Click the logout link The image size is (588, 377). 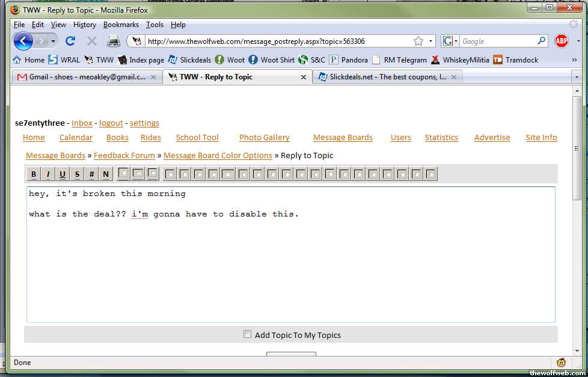coord(111,123)
